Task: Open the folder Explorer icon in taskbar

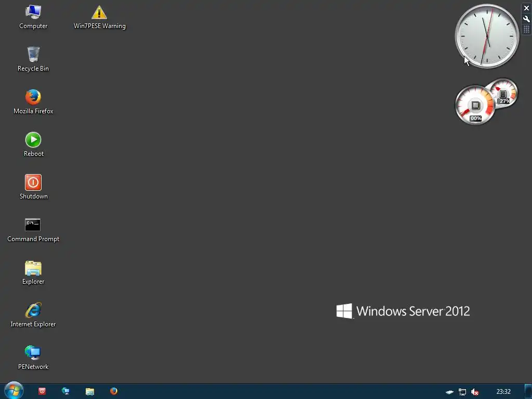Action: point(89,391)
